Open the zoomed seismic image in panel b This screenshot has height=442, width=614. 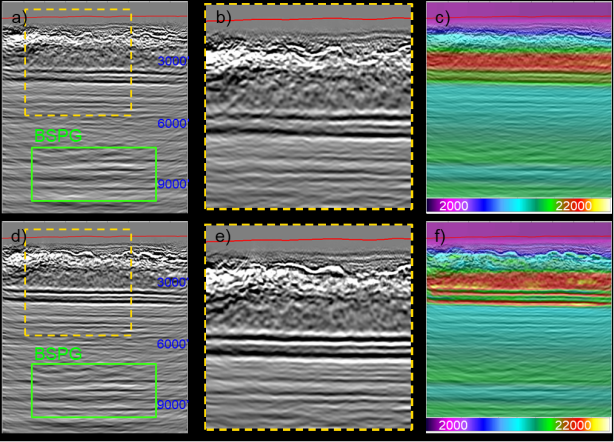309,106
